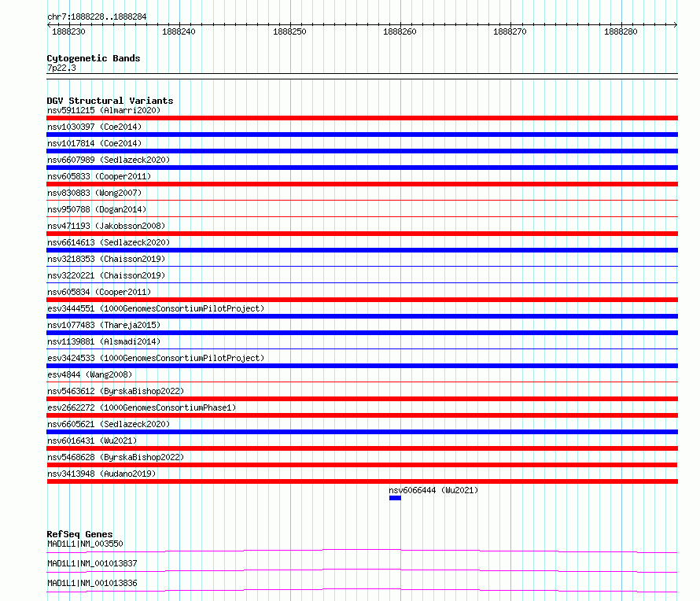This screenshot has height=601, width=700.
Task: Select the nsv1077483 (Thareja2015) label
Action: tap(104, 325)
